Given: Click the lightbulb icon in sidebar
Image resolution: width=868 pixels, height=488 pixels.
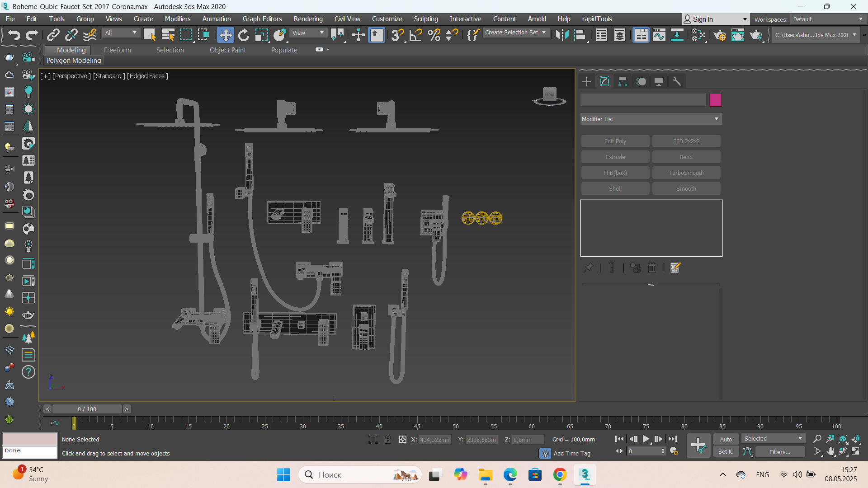Looking at the screenshot, I should coord(28,92).
